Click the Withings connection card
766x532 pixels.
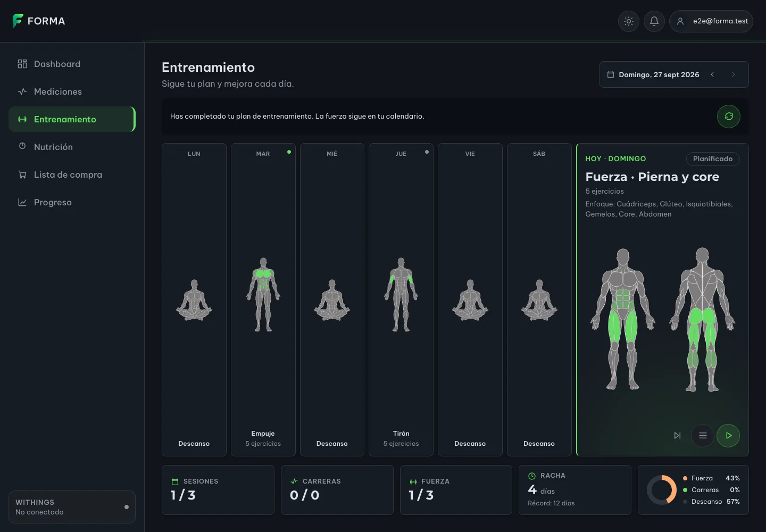click(x=72, y=507)
